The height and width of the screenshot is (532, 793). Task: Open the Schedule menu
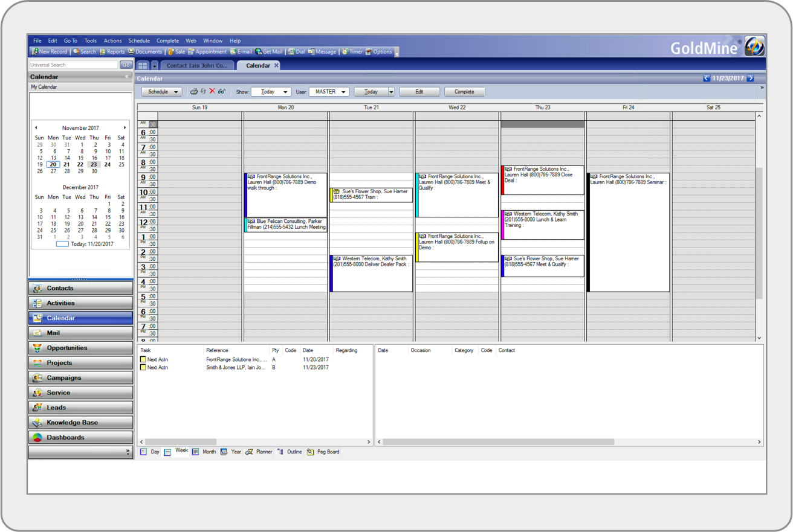139,41
